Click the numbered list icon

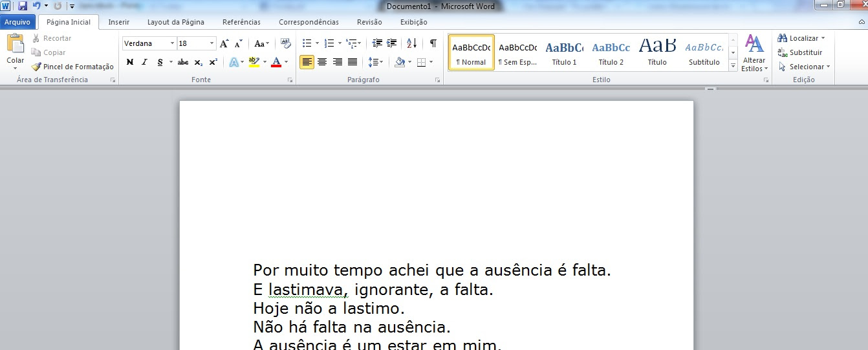pyautogui.click(x=329, y=43)
